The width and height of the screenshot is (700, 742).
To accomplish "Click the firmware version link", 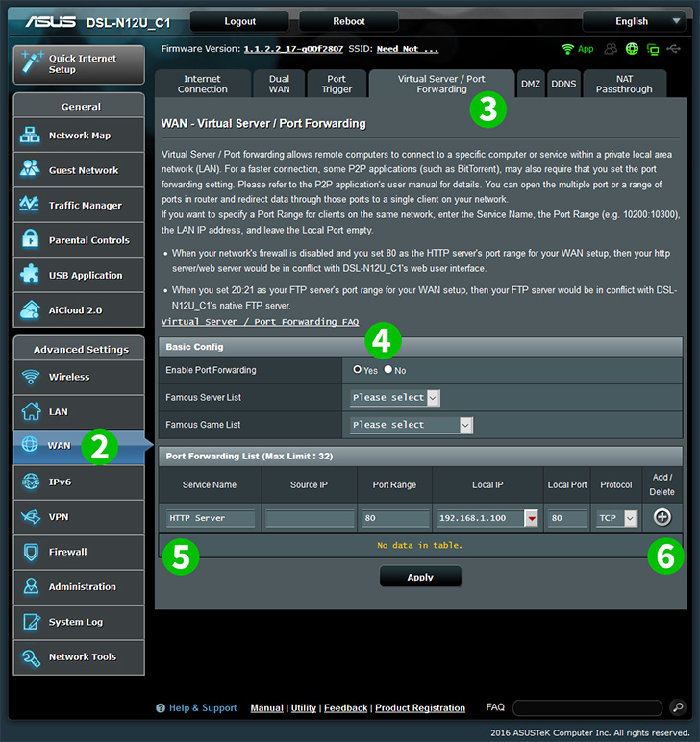I will click(293, 49).
